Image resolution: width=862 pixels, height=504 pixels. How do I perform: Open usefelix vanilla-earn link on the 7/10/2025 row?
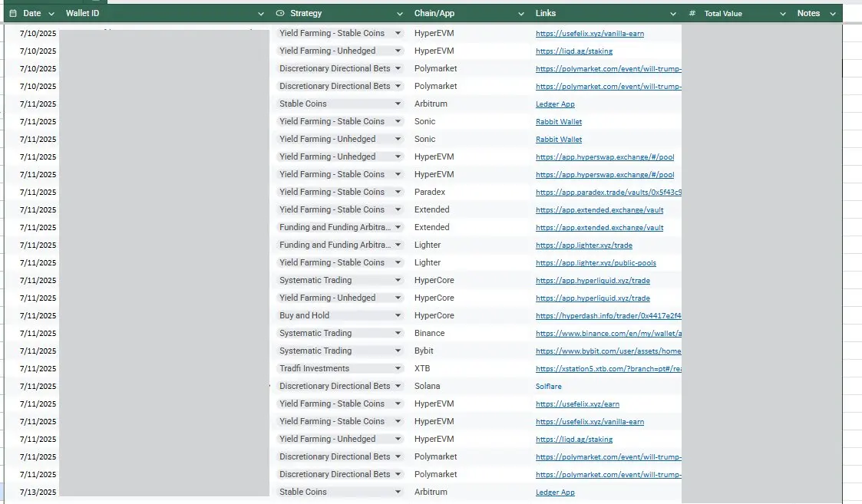(590, 34)
